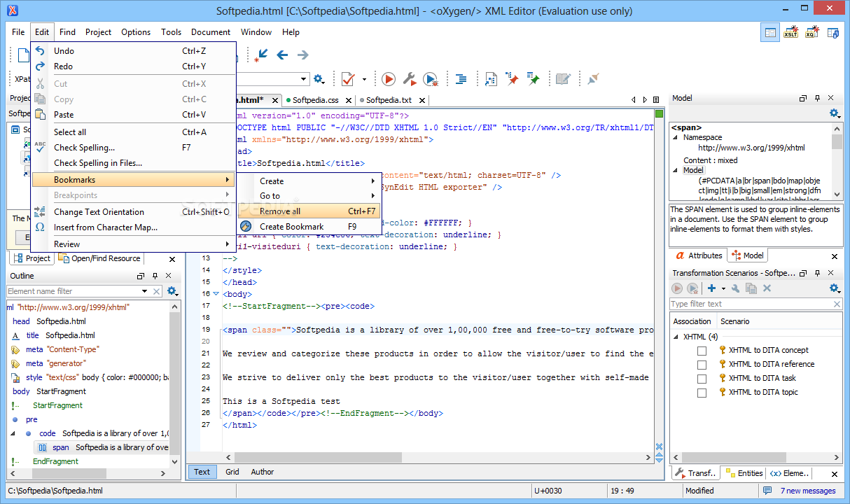Choose Remove all bookmarks
This screenshot has height=504, width=850.
click(x=309, y=211)
